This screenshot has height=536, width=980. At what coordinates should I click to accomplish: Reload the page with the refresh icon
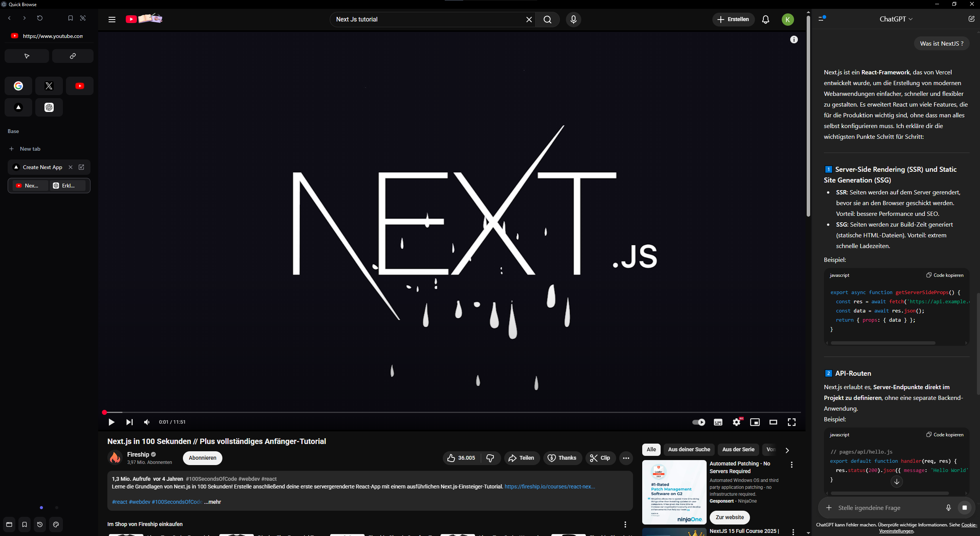(40, 18)
